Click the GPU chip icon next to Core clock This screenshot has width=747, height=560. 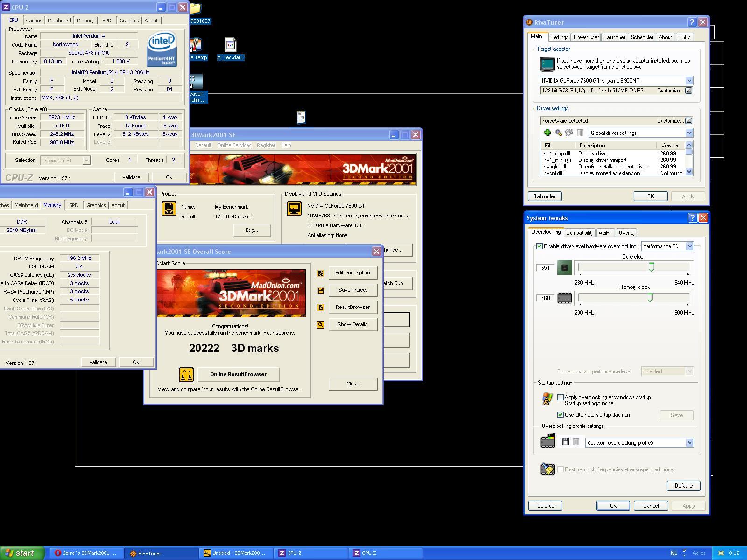[x=564, y=267]
